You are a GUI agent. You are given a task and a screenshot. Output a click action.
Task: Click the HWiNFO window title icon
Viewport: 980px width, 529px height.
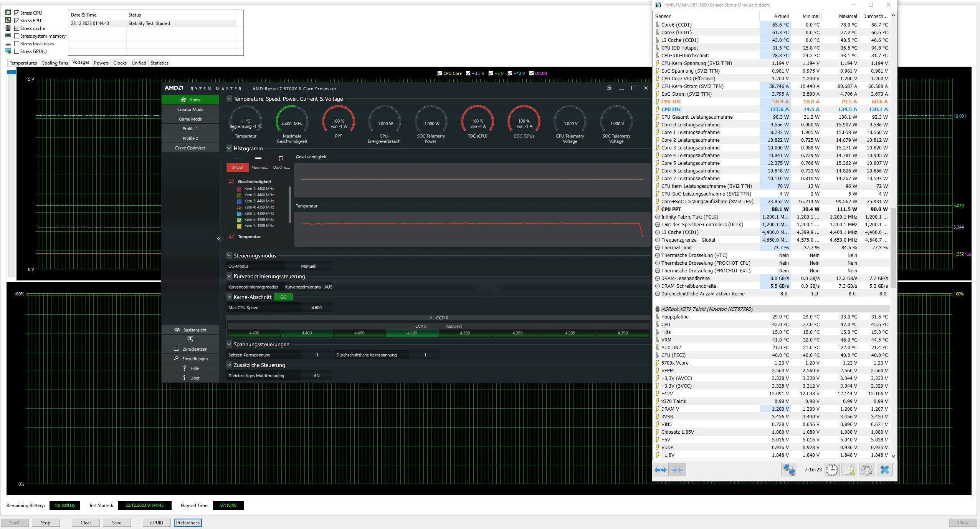pos(658,5)
